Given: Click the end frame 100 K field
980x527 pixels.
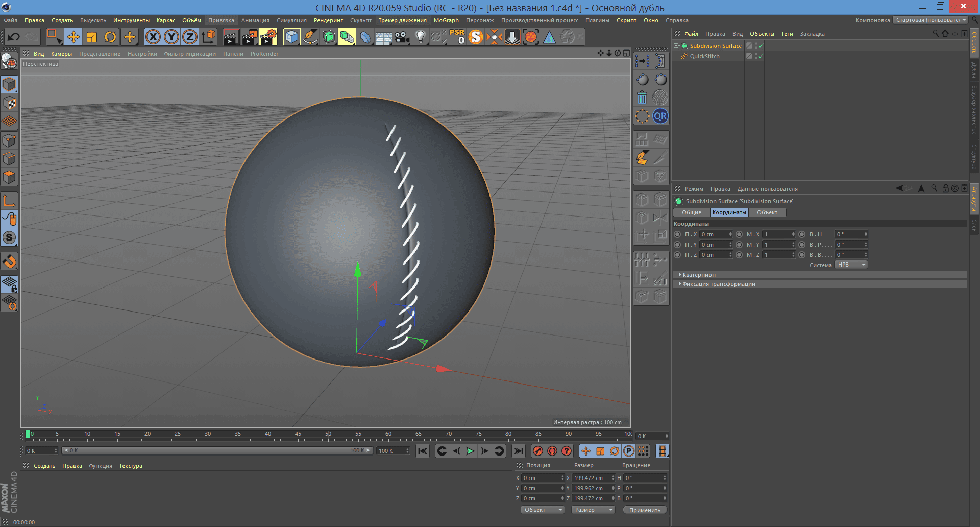Looking at the screenshot, I should click(393, 451).
